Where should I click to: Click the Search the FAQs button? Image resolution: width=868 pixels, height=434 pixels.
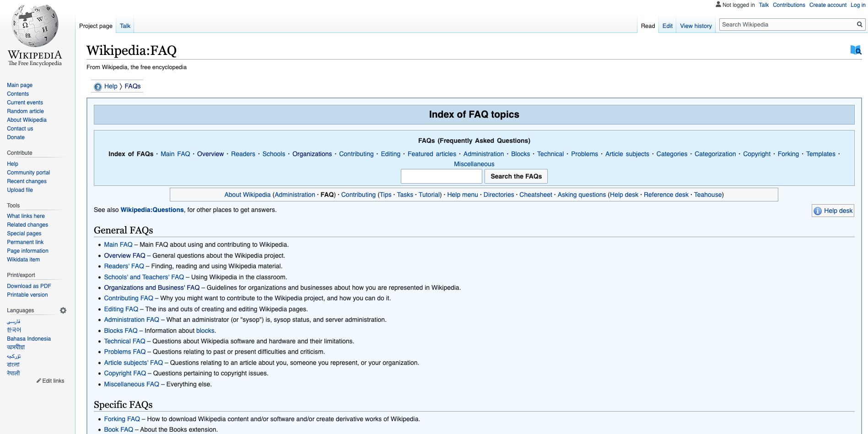(x=516, y=176)
